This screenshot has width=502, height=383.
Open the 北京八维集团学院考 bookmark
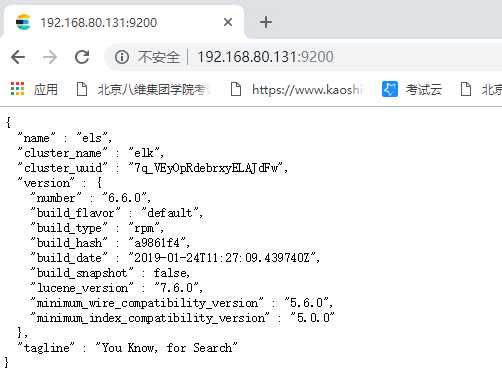click(x=151, y=89)
